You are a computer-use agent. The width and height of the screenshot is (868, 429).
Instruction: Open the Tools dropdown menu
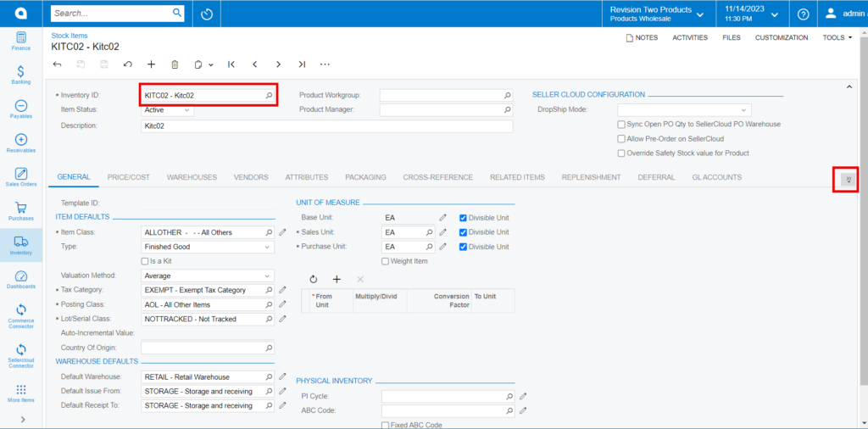point(837,37)
